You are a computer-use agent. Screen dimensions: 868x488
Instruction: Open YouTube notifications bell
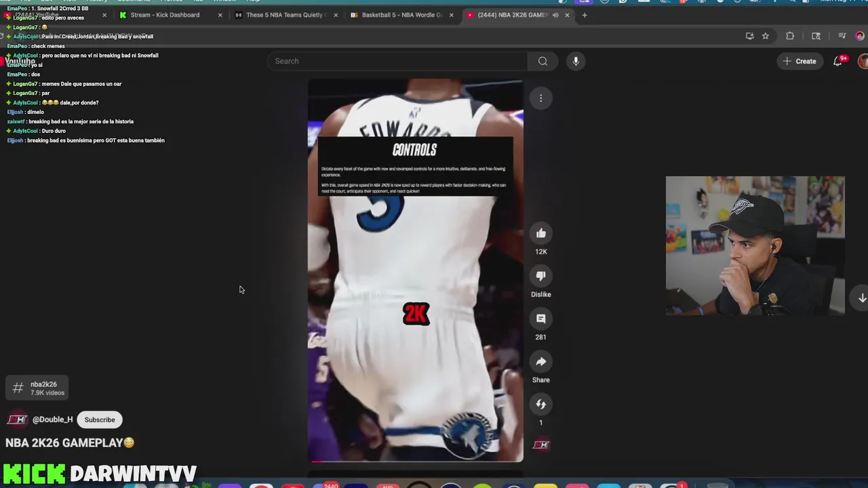837,61
